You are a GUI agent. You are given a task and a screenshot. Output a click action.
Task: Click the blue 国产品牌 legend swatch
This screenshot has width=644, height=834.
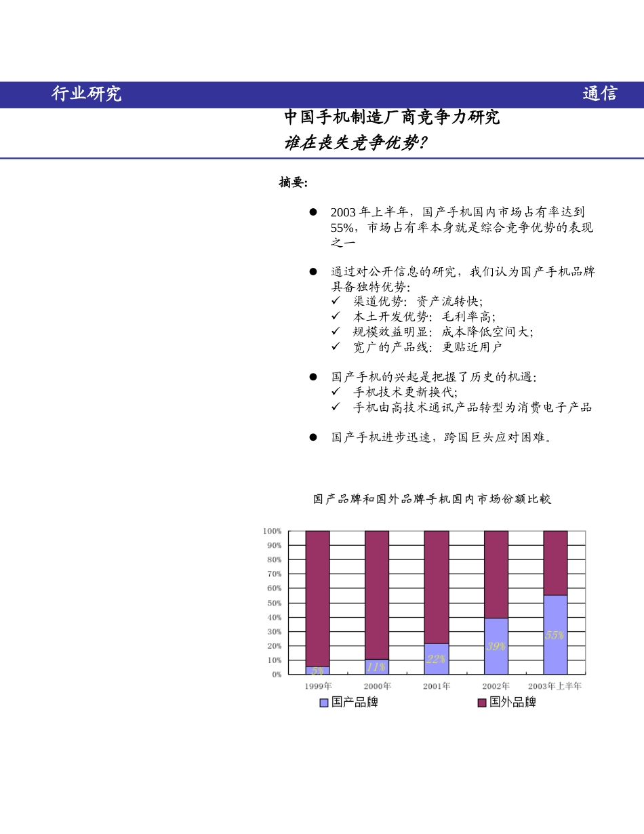tap(324, 703)
